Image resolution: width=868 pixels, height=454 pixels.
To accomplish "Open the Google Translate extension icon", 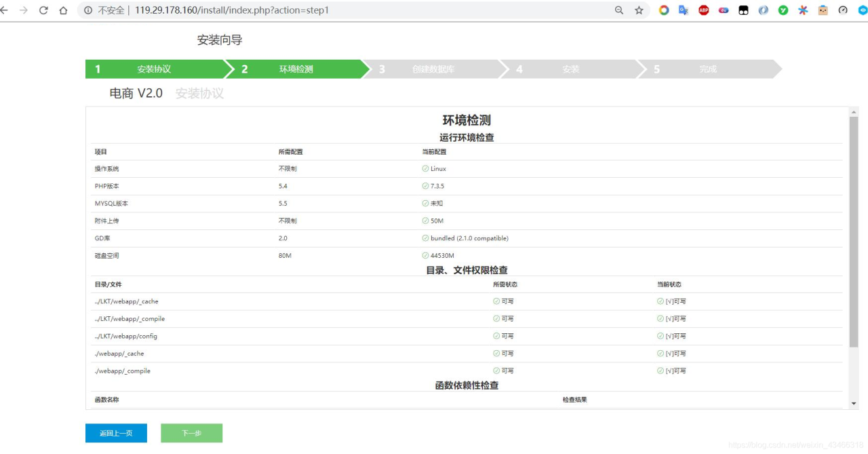I will pos(683,10).
